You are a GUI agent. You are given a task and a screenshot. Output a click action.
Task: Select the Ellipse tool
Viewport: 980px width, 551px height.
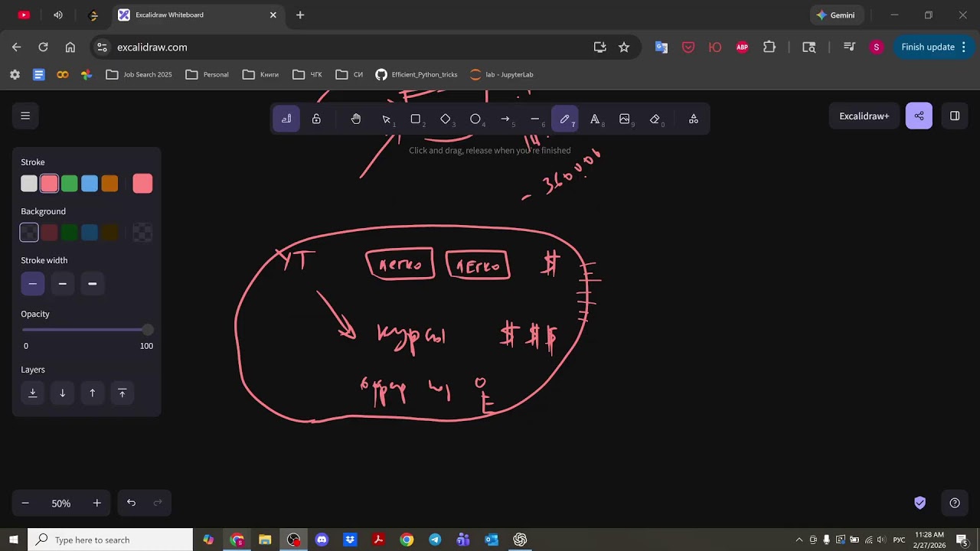point(475,119)
